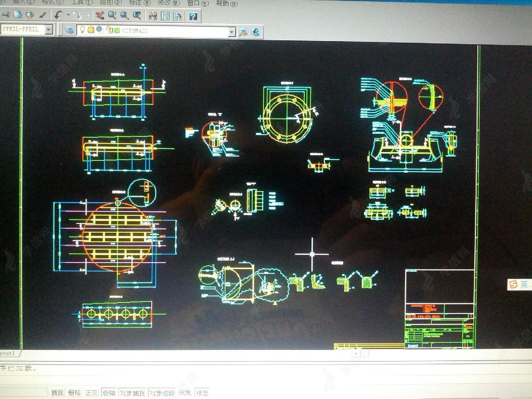Select the Match Properties brush tool
This screenshot has height=399, width=532.
pos(42,15)
